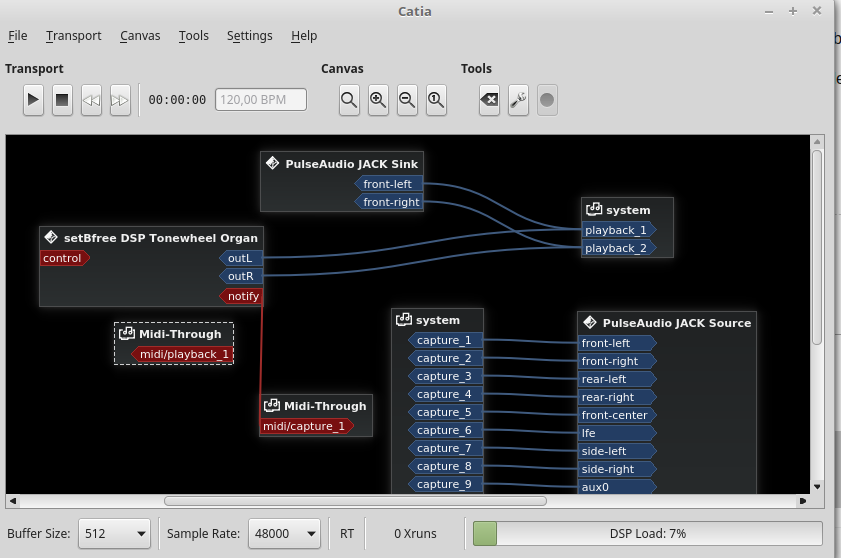The width and height of the screenshot is (841, 558).
Task: Select the front-center PulseAudio Source port
Action: pos(617,415)
